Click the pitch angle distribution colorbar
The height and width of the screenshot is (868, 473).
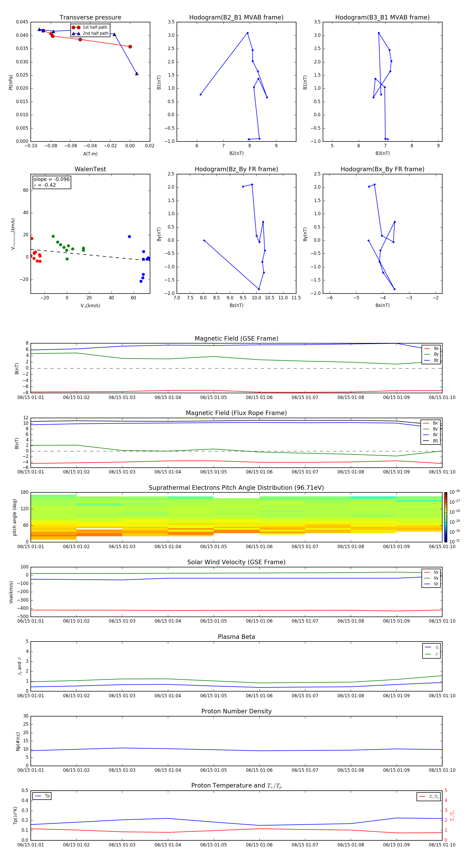tap(445, 517)
